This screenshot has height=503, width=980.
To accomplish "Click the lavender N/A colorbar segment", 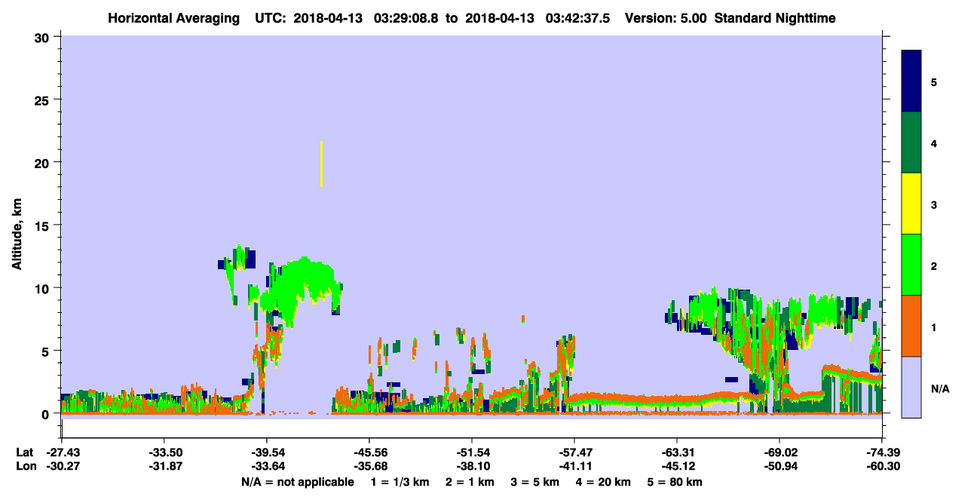I will (x=911, y=387).
